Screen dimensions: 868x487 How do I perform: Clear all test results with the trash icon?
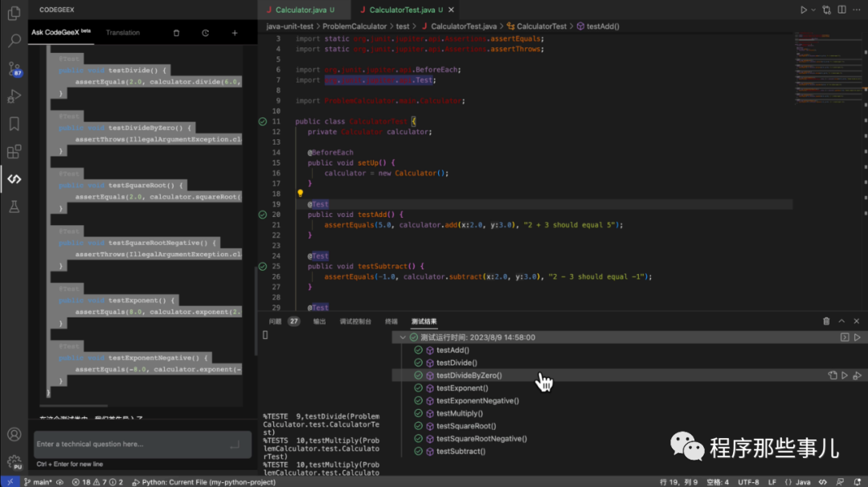pos(826,321)
